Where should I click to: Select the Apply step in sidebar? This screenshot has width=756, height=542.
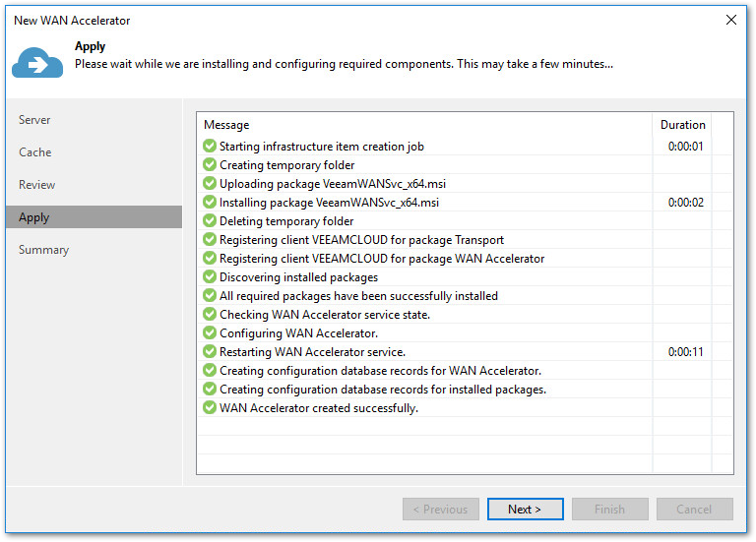(x=34, y=217)
